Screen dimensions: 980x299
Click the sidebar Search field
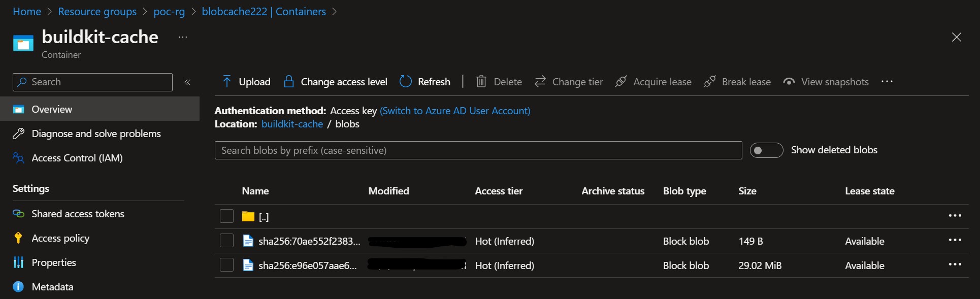[92, 82]
